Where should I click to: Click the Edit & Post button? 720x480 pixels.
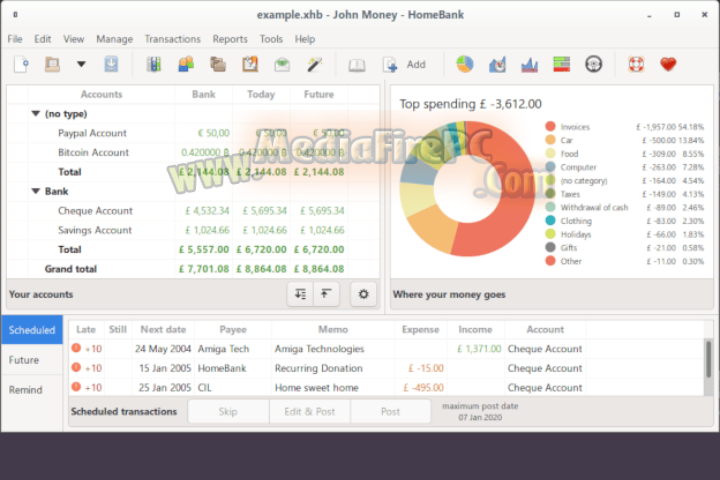click(x=309, y=411)
